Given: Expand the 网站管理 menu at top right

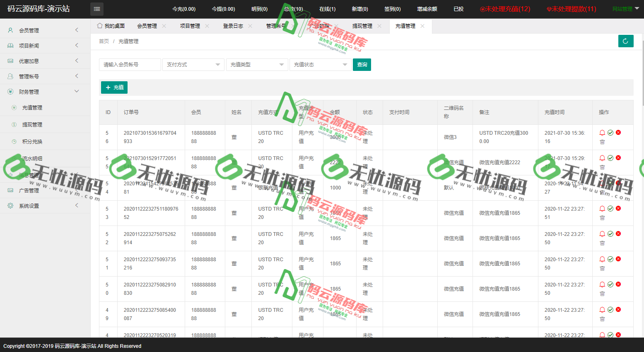Looking at the screenshot, I should click(622, 9).
